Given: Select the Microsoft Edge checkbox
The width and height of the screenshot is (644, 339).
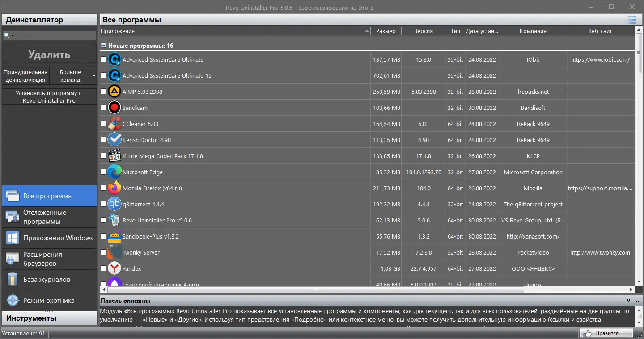Looking at the screenshot, I should (x=104, y=172).
